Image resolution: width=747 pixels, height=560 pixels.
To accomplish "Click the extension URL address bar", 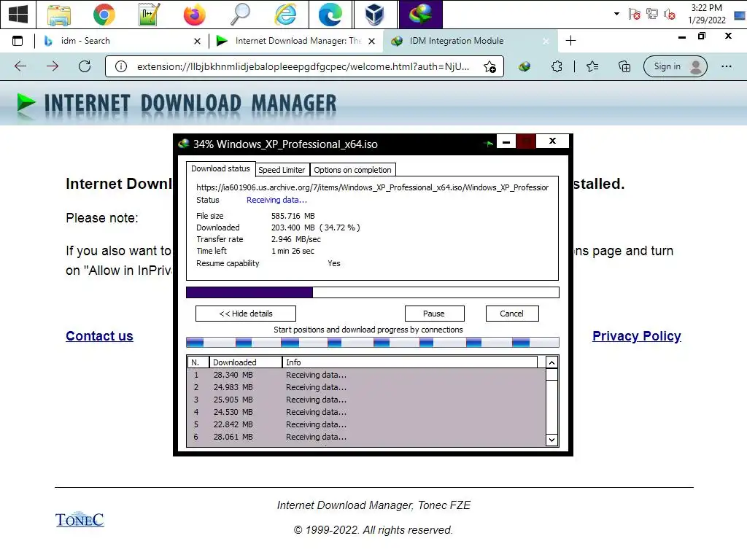I will point(303,66).
